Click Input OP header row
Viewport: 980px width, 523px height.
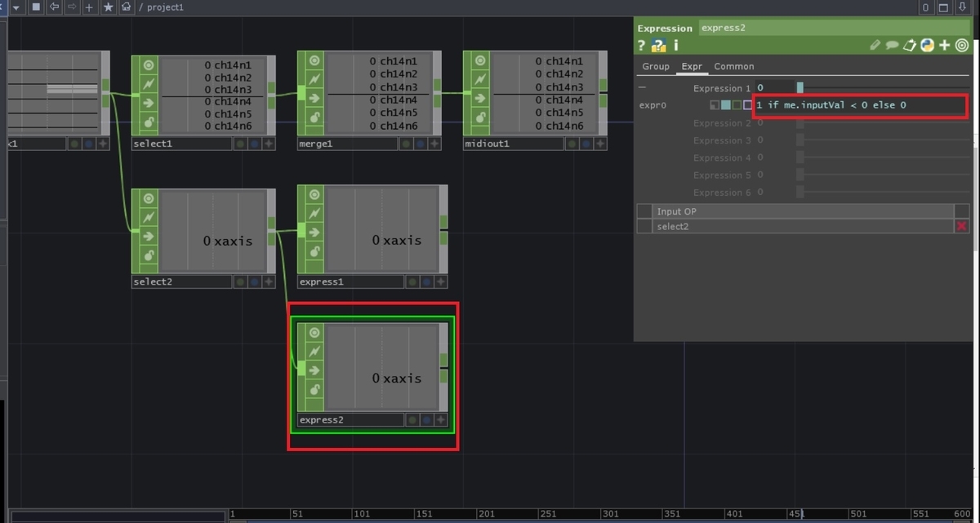pyautogui.click(x=803, y=211)
